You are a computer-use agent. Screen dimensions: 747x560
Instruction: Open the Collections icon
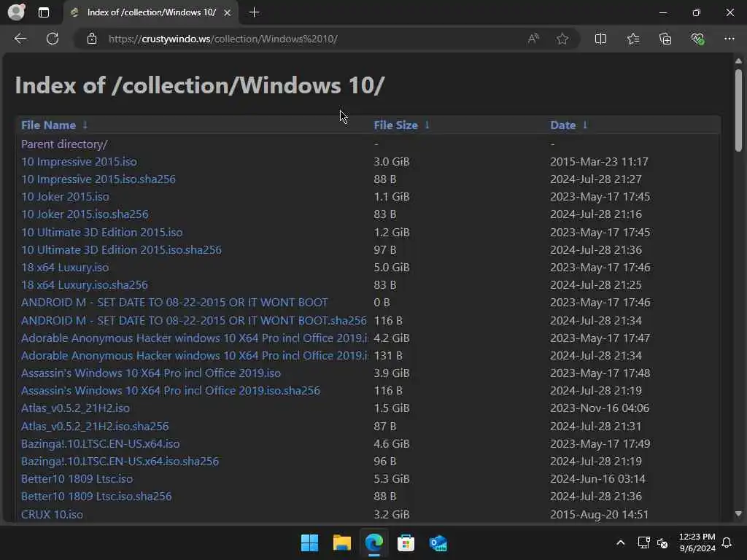[x=665, y=39]
